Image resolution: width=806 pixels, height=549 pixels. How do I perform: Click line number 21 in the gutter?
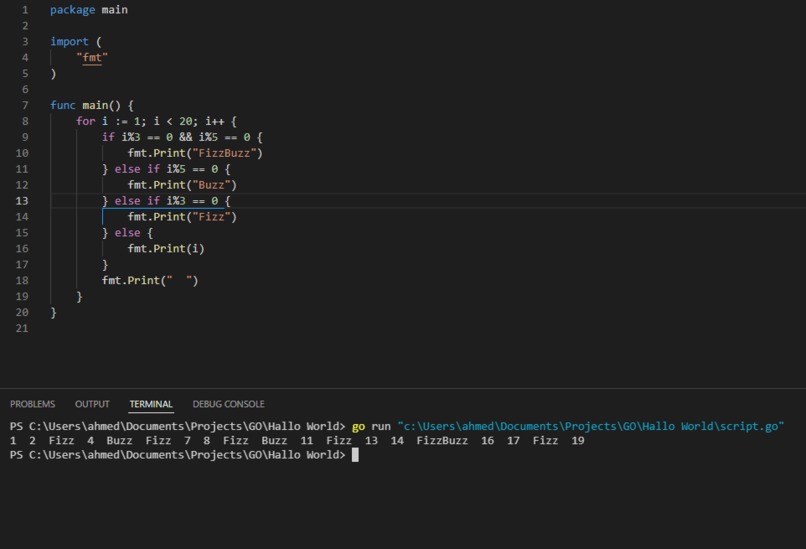[x=22, y=328]
